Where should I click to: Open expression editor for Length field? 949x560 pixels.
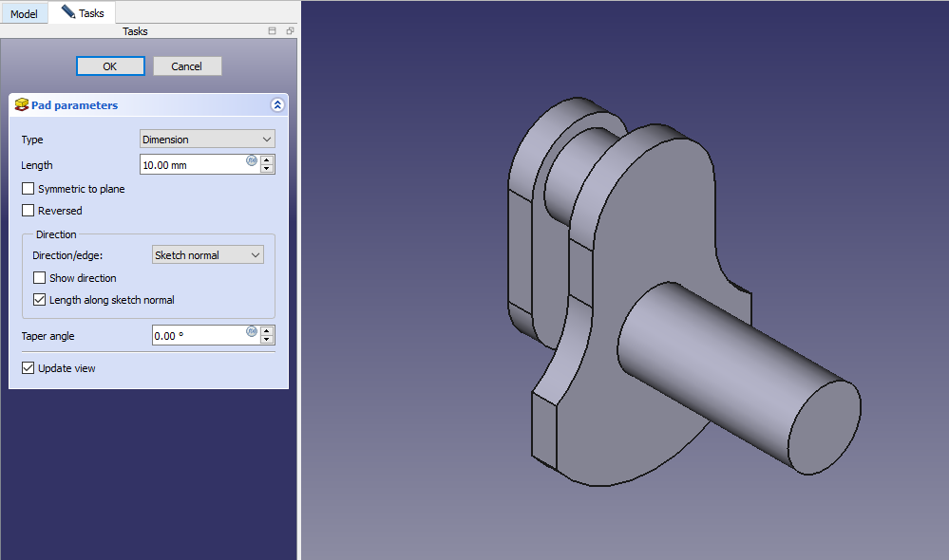252,160
